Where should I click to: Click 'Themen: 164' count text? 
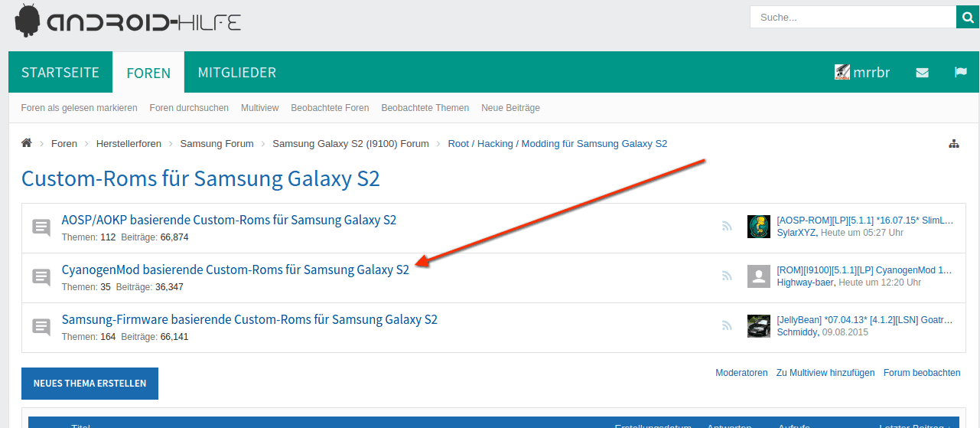tap(89, 337)
